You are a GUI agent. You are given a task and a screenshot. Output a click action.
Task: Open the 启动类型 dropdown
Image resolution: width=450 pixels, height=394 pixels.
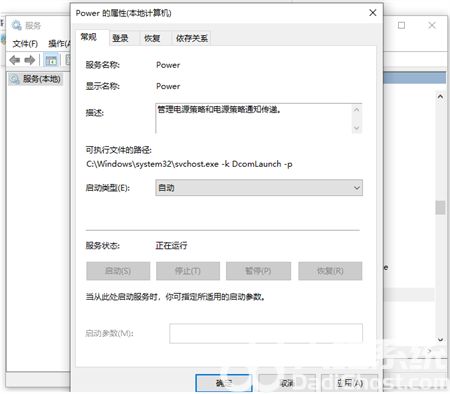click(259, 188)
